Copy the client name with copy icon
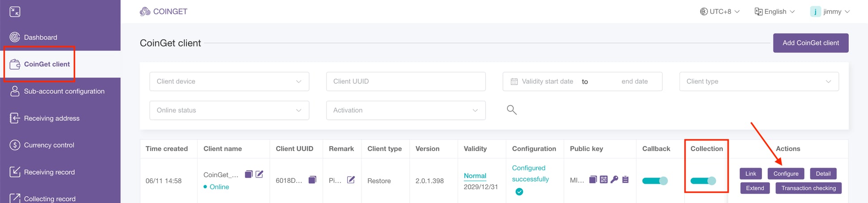Screen dimensions: 868x203 click(x=249, y=174)
